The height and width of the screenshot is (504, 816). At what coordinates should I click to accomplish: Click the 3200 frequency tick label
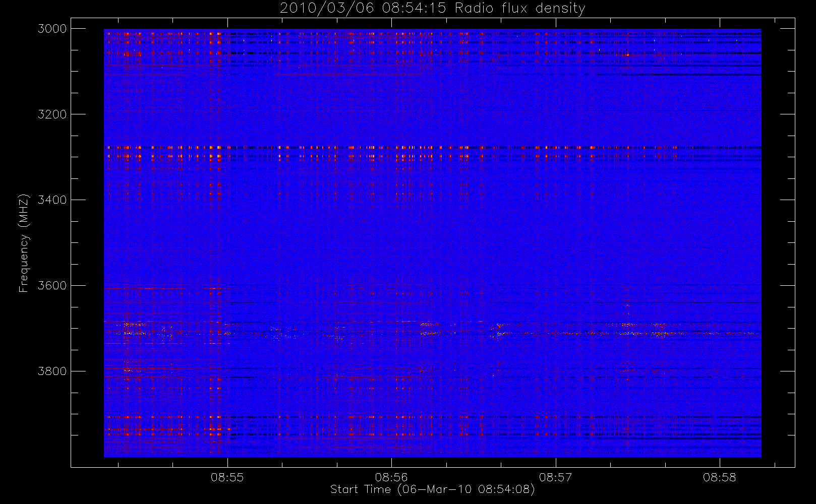click(52, 114)
